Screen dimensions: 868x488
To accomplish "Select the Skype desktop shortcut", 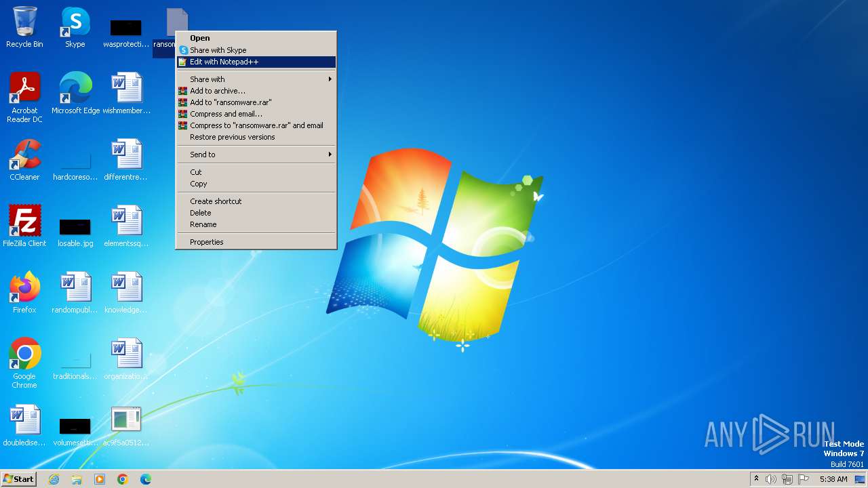I will (x=75, y=27).
